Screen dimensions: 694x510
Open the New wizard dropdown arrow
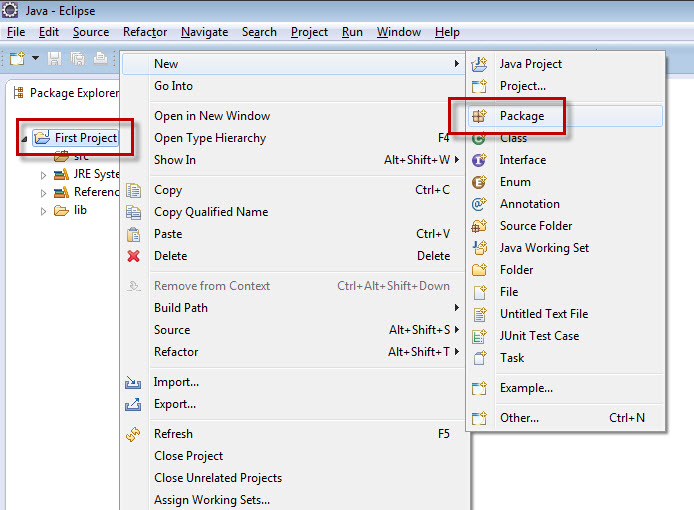tap(35, 58)
